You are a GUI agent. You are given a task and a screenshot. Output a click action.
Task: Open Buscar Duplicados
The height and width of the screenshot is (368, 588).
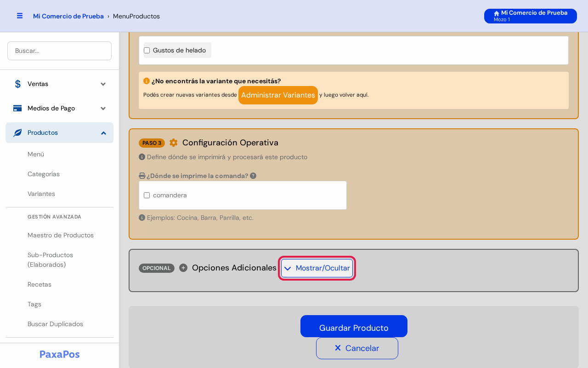pyautogui.click(x=55, y=324)
